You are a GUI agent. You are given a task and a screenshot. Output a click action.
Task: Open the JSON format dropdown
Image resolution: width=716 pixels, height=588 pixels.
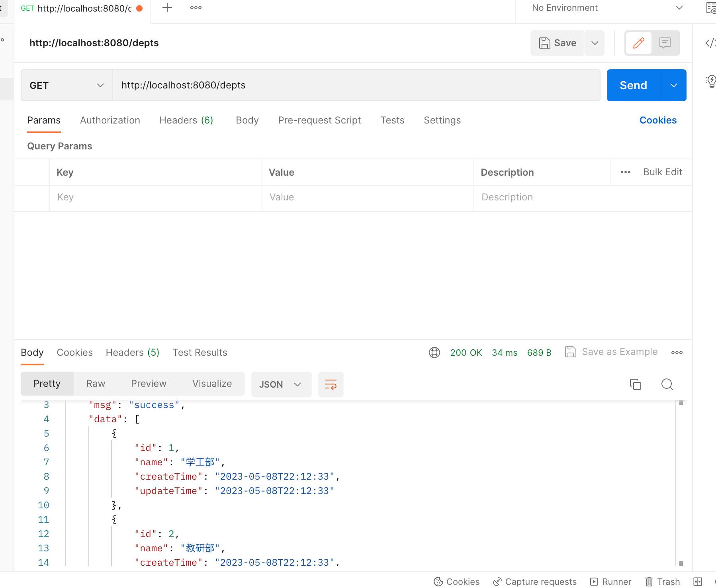(281, 384)
